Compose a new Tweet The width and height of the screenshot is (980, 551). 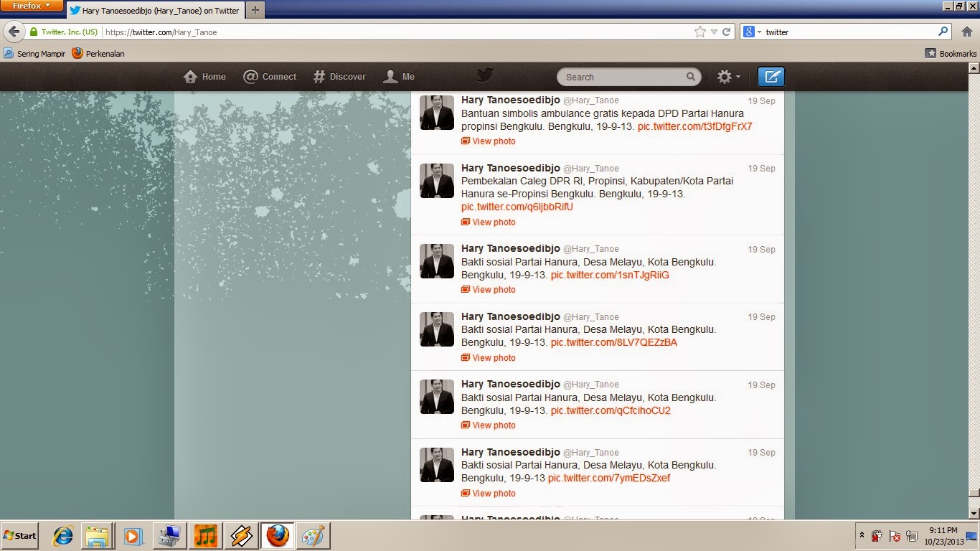[x=771, y=77]
